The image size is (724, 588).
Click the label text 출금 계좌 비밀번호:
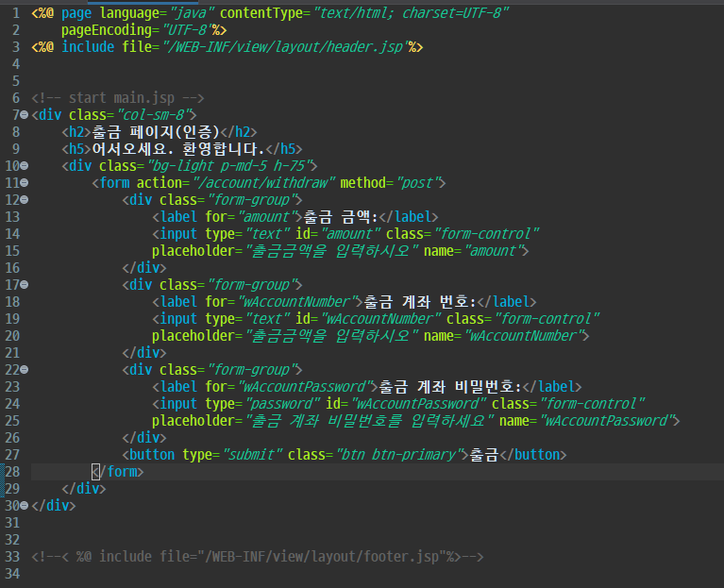[450, 387]
